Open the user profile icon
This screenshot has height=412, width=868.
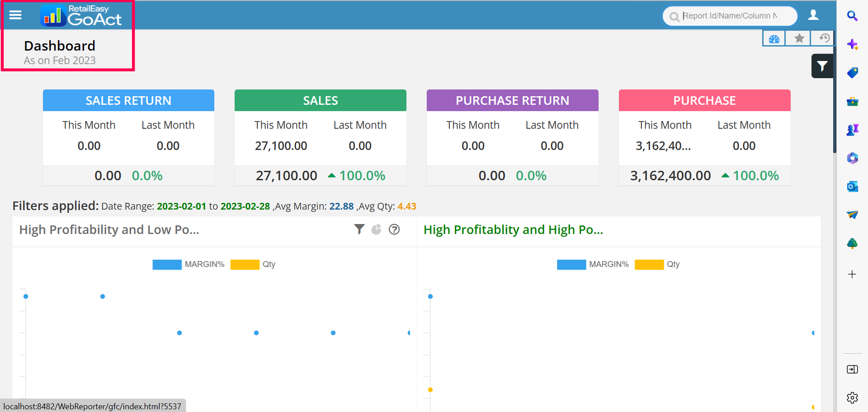pos(813,15)
